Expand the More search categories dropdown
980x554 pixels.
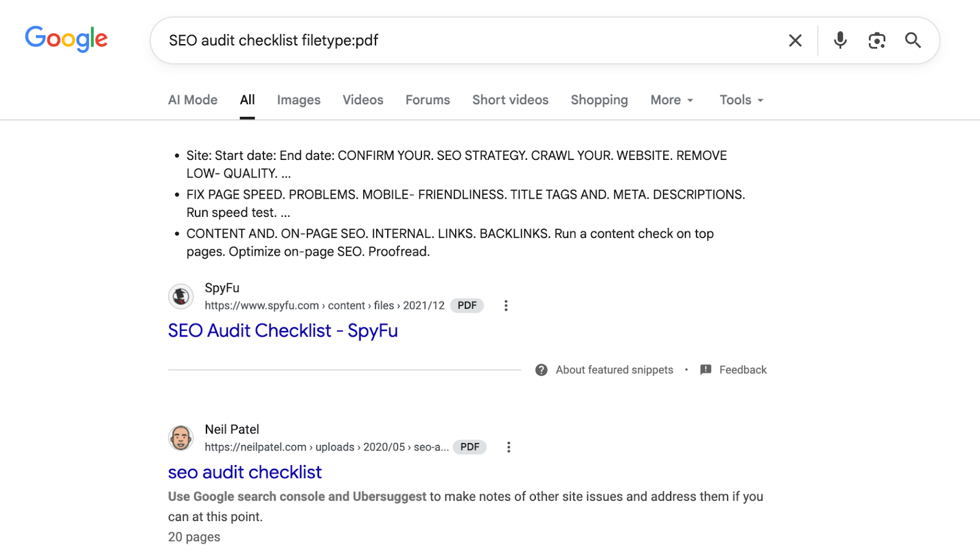tap(672, 100)
